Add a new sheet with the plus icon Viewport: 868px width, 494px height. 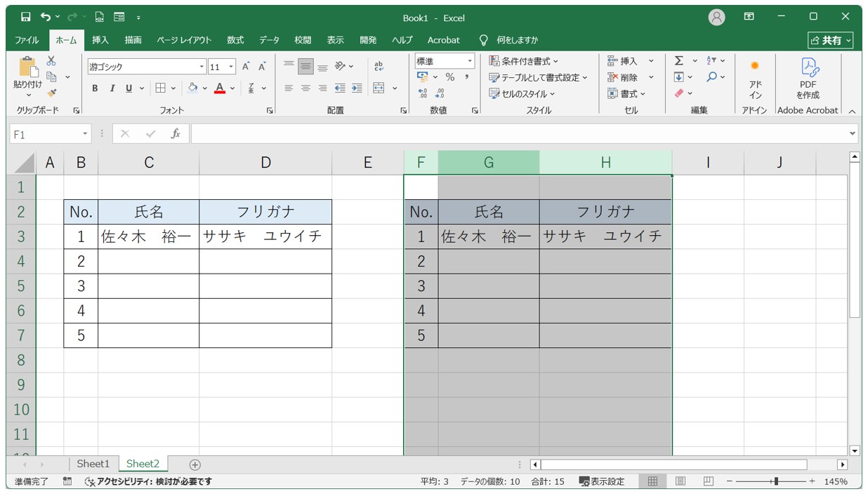pyautogui.click(x=195, y=465)
